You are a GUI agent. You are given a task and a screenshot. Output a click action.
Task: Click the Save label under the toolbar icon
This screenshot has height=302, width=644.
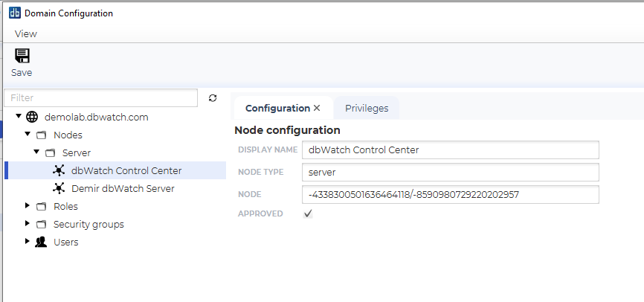[22, 73]
